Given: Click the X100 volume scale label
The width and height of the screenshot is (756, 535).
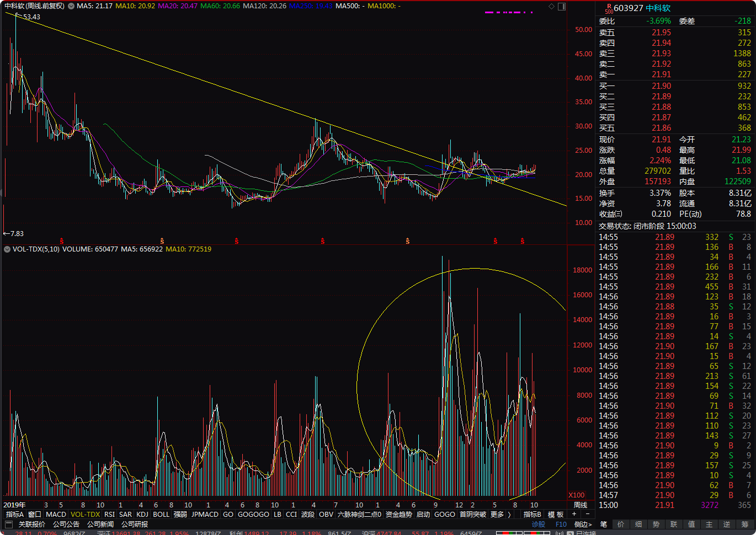Looking at the screenshot, I should tap(577, 495).
